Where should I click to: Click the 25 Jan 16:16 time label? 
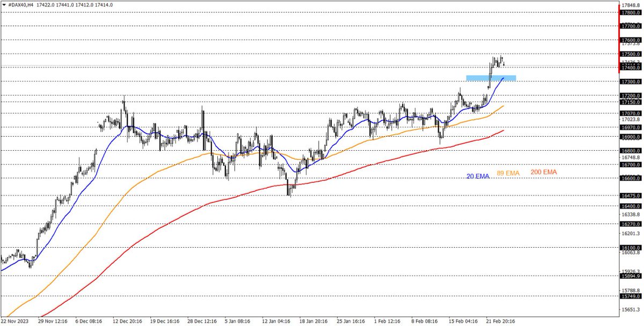click(351, 321)
